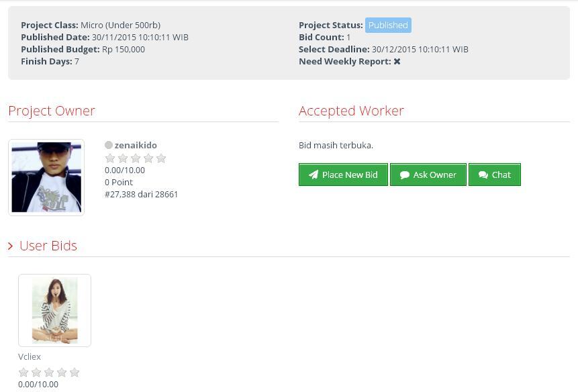
Task: Click the double chat bubbles icon on Chat button
Action: [482, 175]
